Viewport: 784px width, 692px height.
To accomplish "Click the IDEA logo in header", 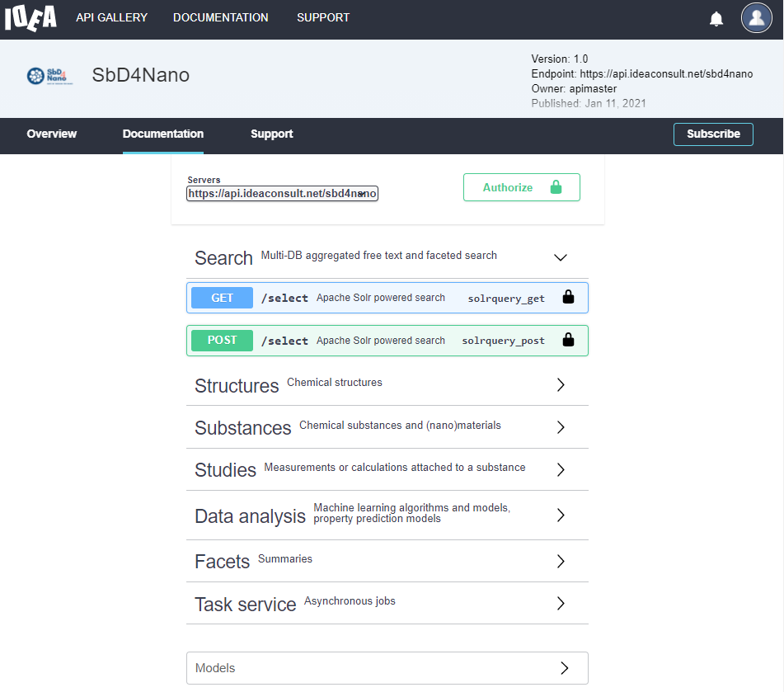I will click(x=31, y=18).
